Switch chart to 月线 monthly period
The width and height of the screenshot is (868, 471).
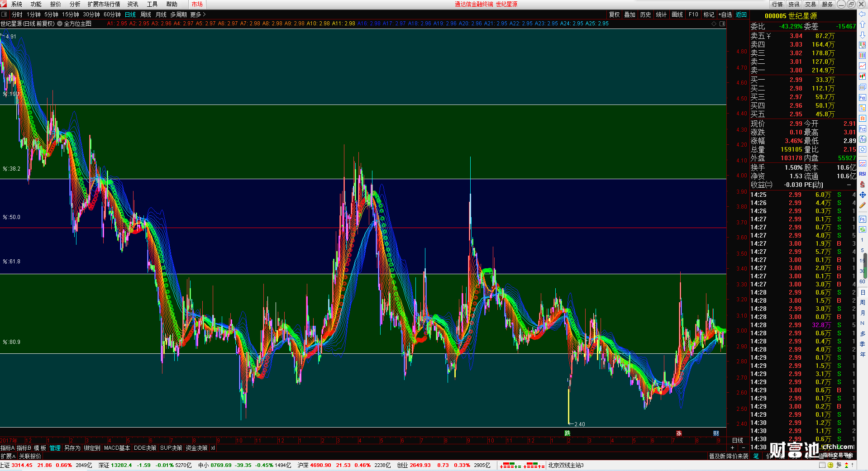point(161,14)
